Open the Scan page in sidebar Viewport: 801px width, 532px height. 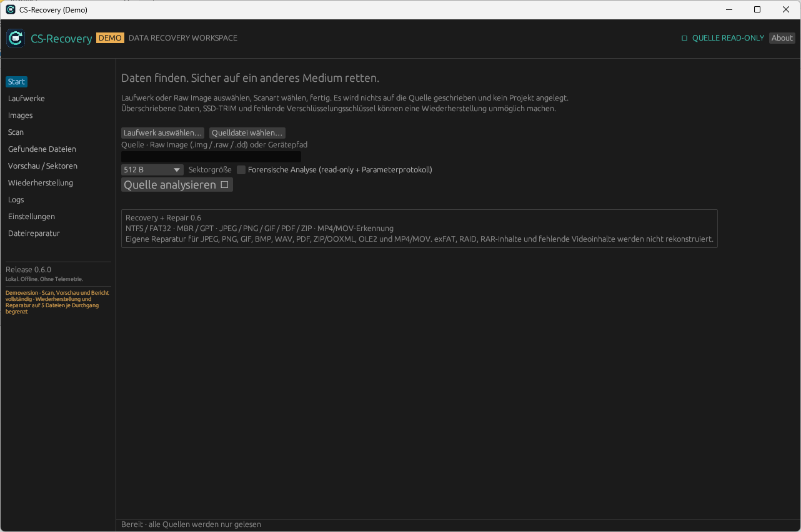(x=16, y=132)
